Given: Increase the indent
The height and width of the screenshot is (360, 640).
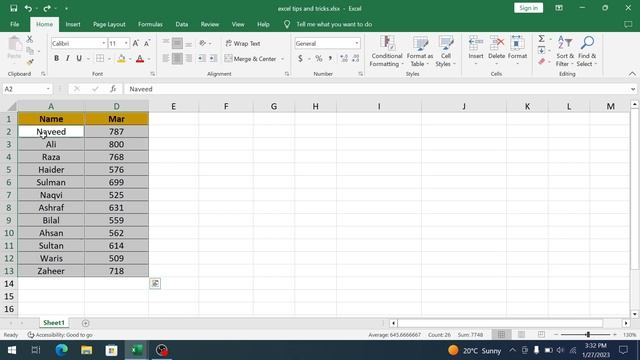Looking at the screenshot, I should point(213,59).
